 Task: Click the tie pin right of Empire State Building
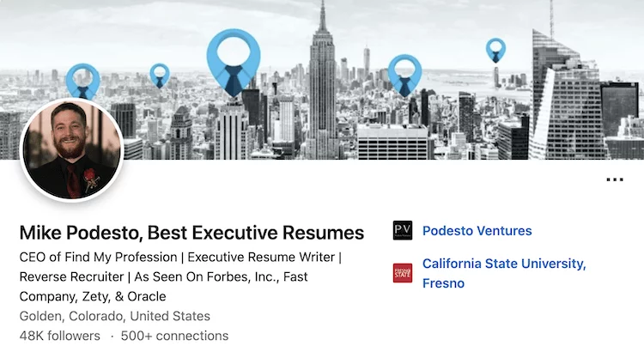(404, 76)
